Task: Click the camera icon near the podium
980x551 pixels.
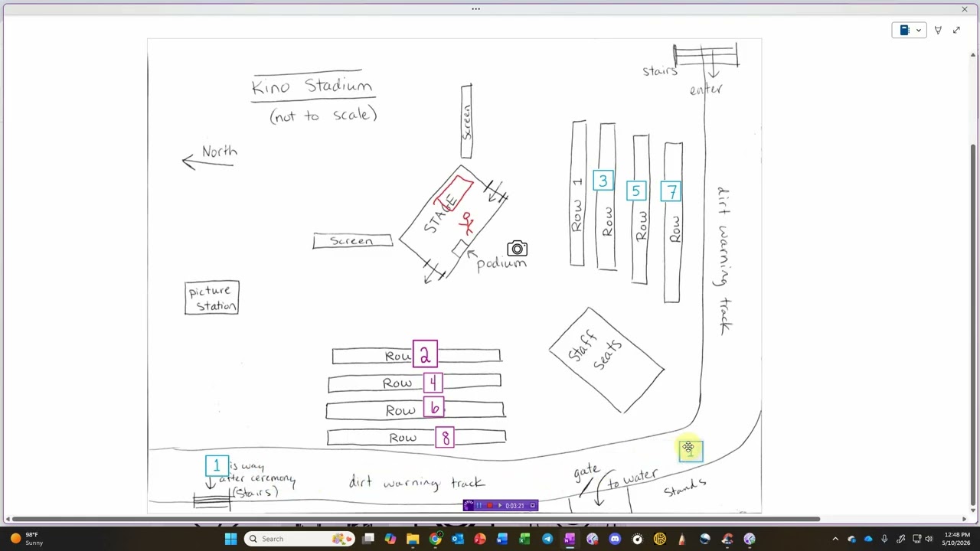Action: pos(517,249)
